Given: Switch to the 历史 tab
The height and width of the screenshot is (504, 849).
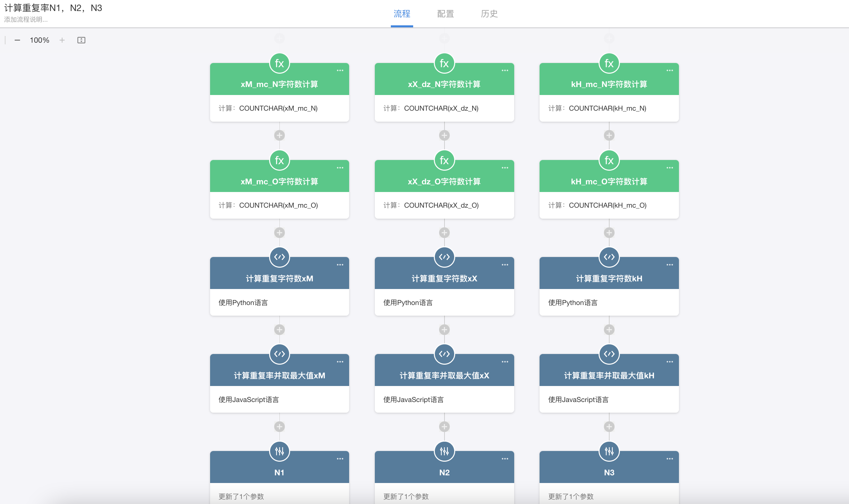Looking at the screenshot, I should (489, 14).
